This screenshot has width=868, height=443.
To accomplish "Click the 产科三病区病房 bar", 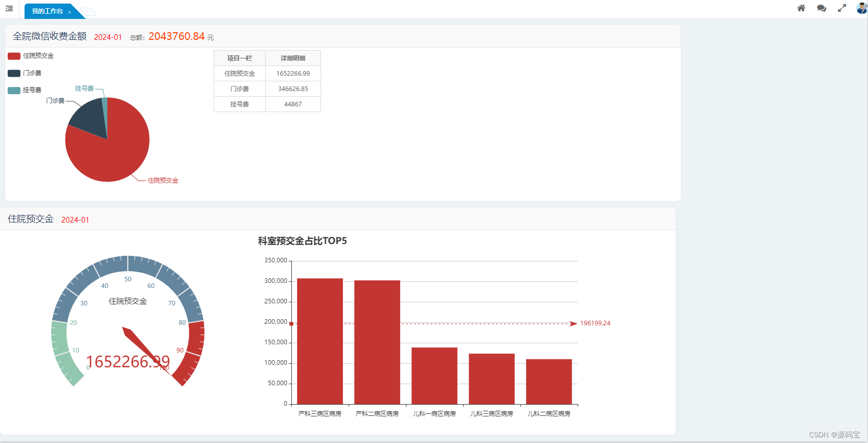I will click(320, 341).
